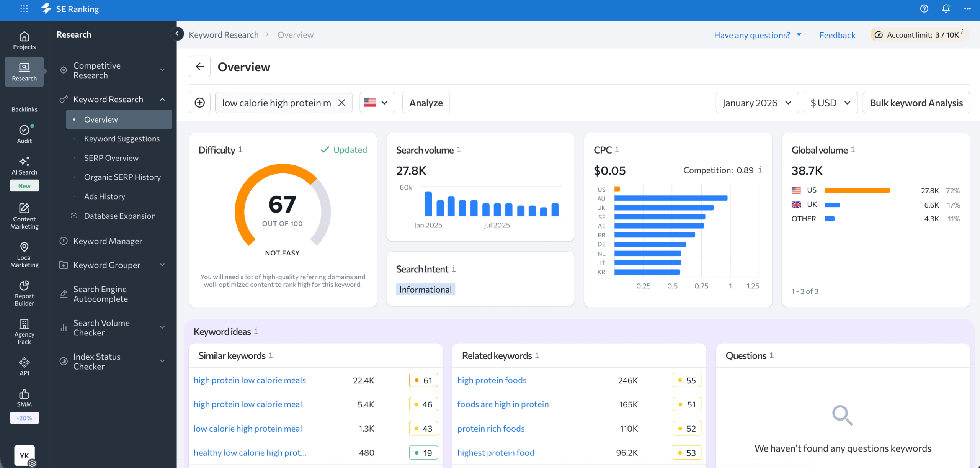Click the Analyze button
This screenshot has height=468, width=980.
(425, 102)
